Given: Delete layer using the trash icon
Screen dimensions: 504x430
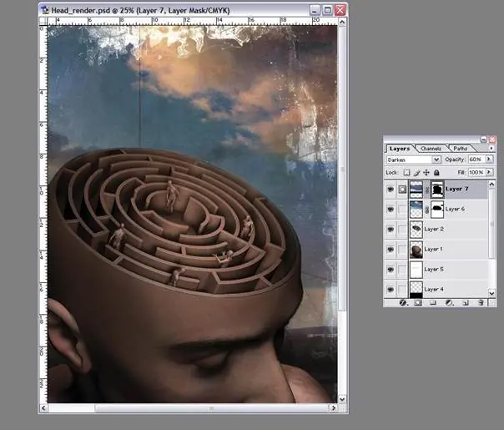Looking at the screenshot, I should [x=481, y=302].
